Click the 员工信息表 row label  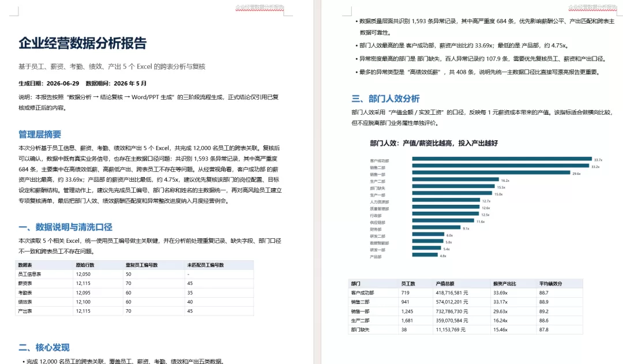pos(29,274)
